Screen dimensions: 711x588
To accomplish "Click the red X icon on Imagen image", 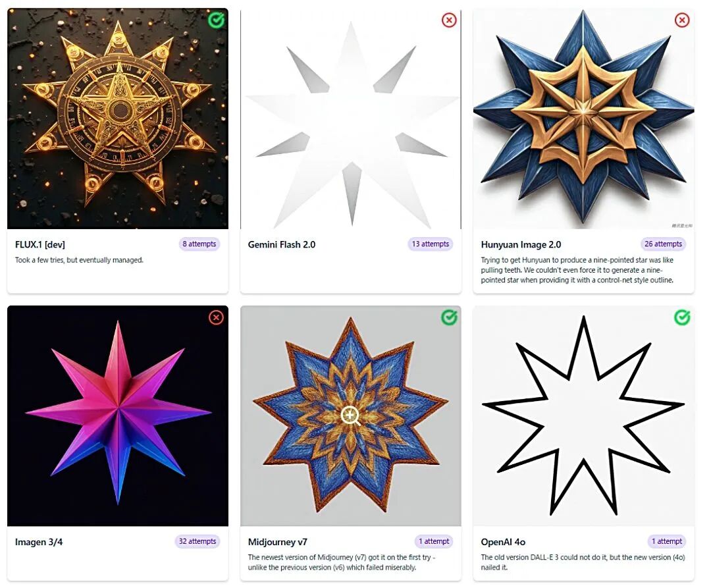I will (216, 317).
